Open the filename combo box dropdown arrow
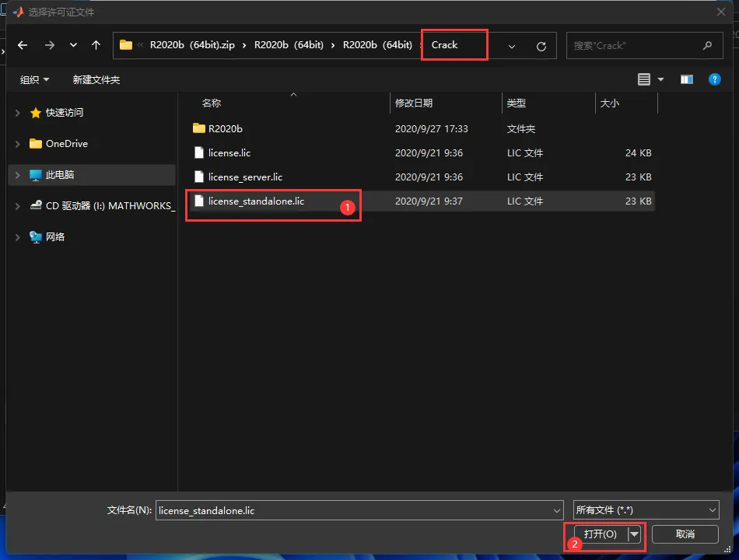Screen dimensions: 739x560 [557, 510]
